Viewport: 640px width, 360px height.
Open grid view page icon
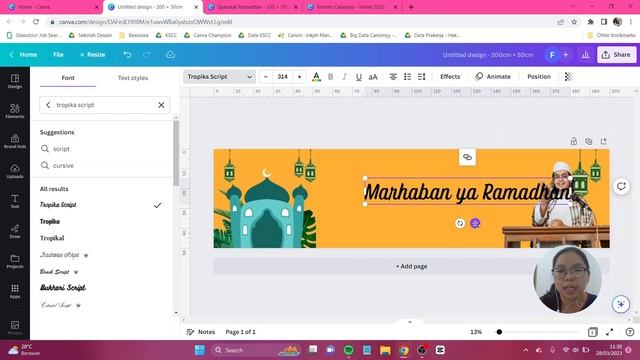592,332
